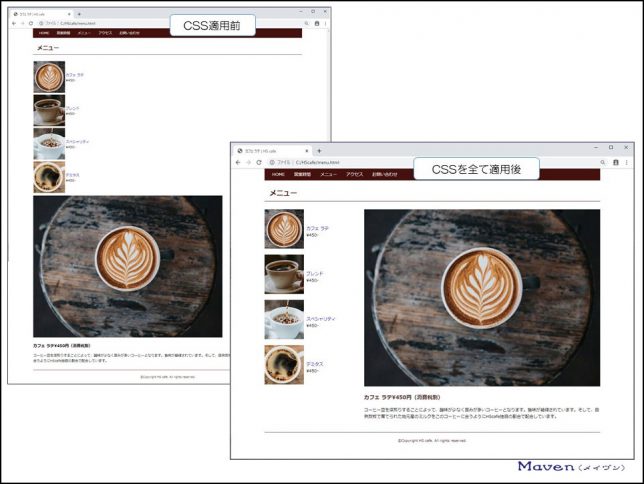This screenshot has height=484, width=644.
Task: Click back arrow in the background browser window
Action: (14, 23)
